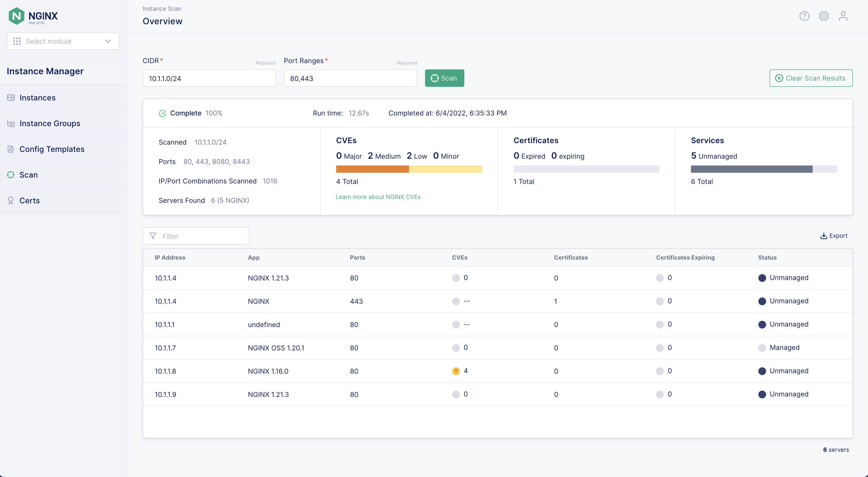Click the Managed status text
Viewport: 868px width, 477px height.
coord(785,347)
